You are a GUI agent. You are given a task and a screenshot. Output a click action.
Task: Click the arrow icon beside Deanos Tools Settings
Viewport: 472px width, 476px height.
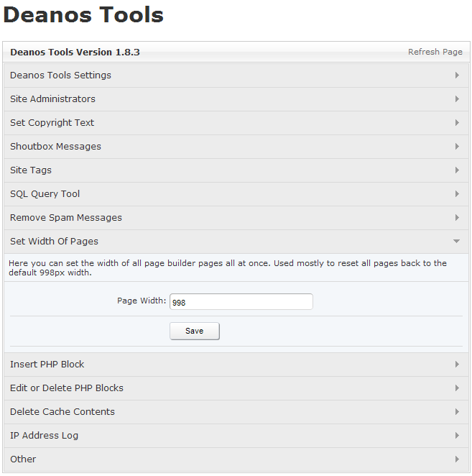(457, 75)
